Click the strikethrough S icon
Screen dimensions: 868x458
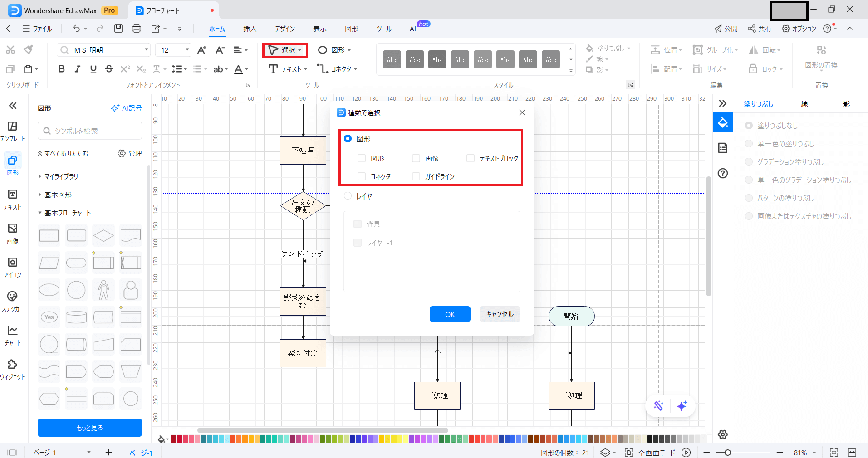[109, 69]
